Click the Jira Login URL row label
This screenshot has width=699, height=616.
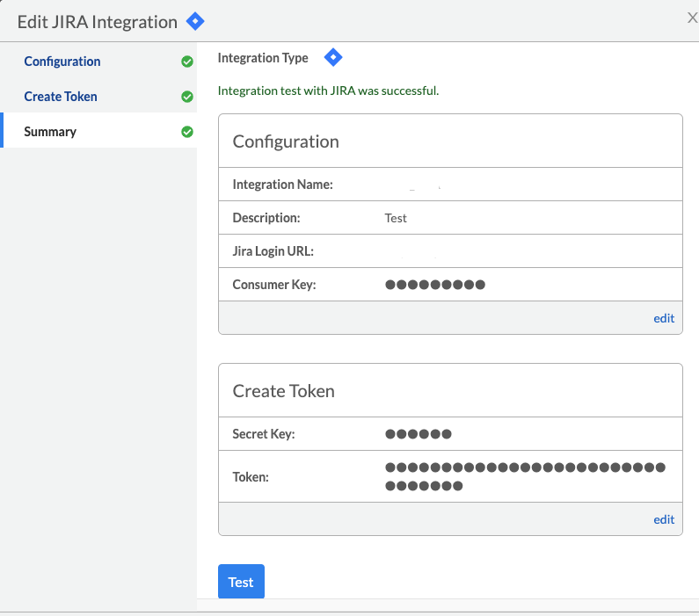click(273, 251)
